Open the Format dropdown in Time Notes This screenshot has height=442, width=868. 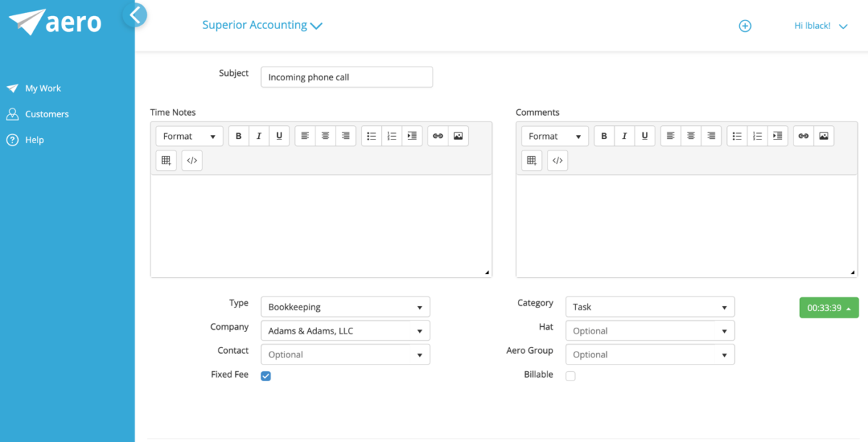pyautogui.click(x=189, y=135)
